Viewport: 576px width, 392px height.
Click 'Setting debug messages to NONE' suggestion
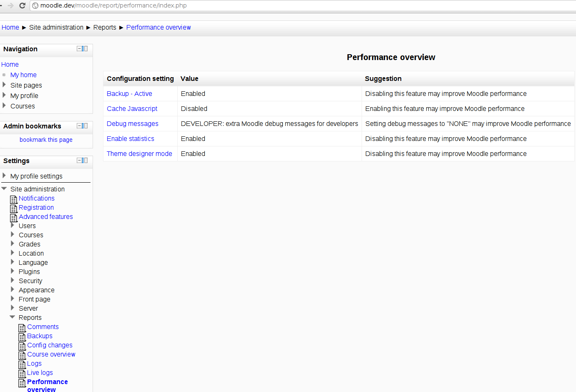tap(468, 124)
